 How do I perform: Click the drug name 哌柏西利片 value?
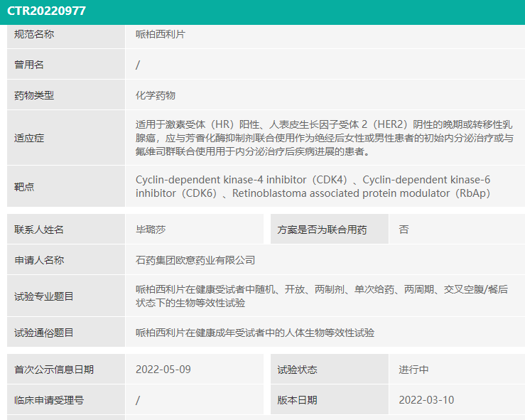[x=160, y=34]
